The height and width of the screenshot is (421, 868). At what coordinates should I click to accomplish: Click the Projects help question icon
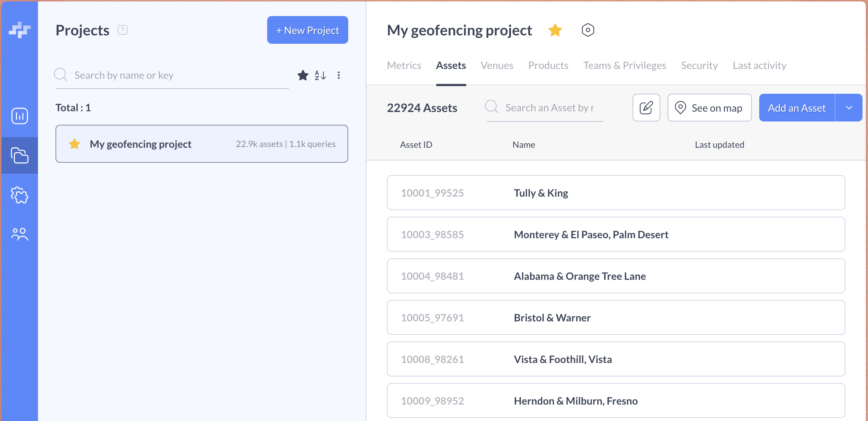coord(123,30)
